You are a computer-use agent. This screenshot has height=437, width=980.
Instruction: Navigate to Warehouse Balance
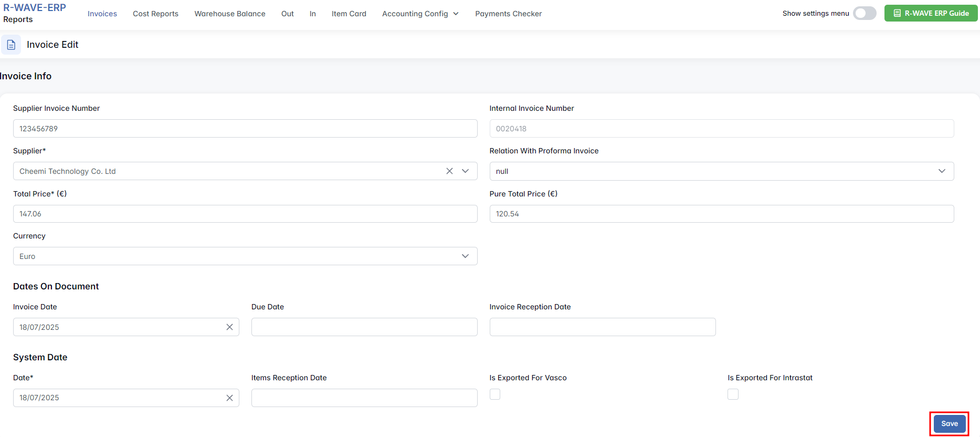coord(230,14)
